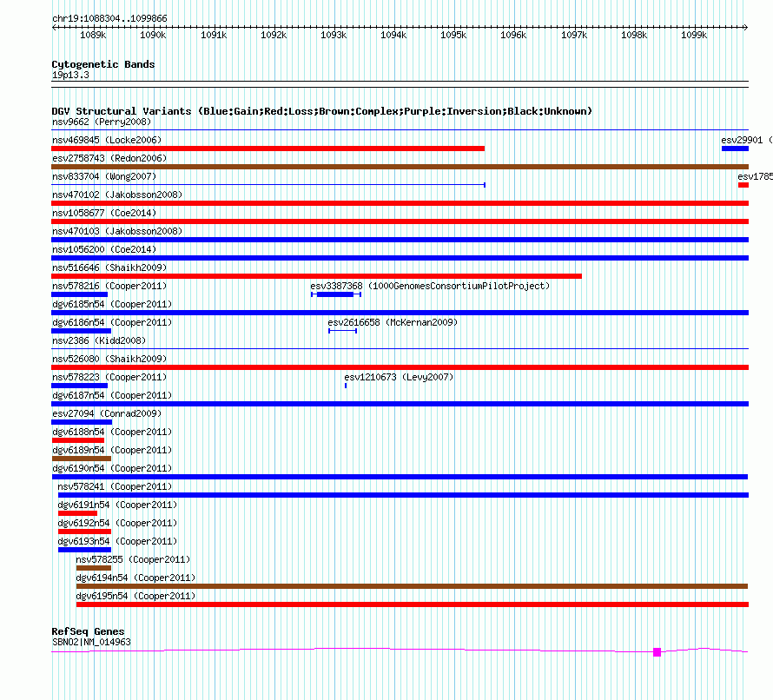The image size is (773, 700).
Task: Click nsv578223 (Cooper2011) label
Action: (109, 377)
